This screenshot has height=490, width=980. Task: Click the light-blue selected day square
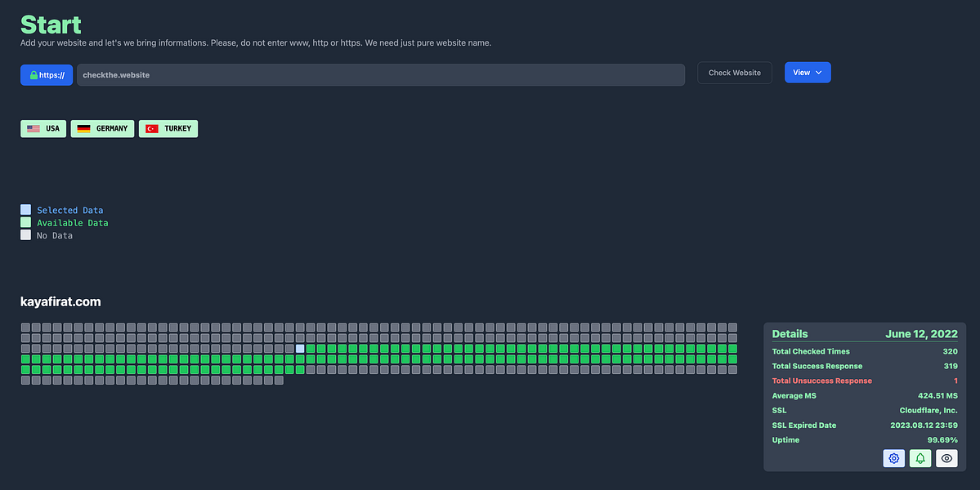(x=300, y=348)
